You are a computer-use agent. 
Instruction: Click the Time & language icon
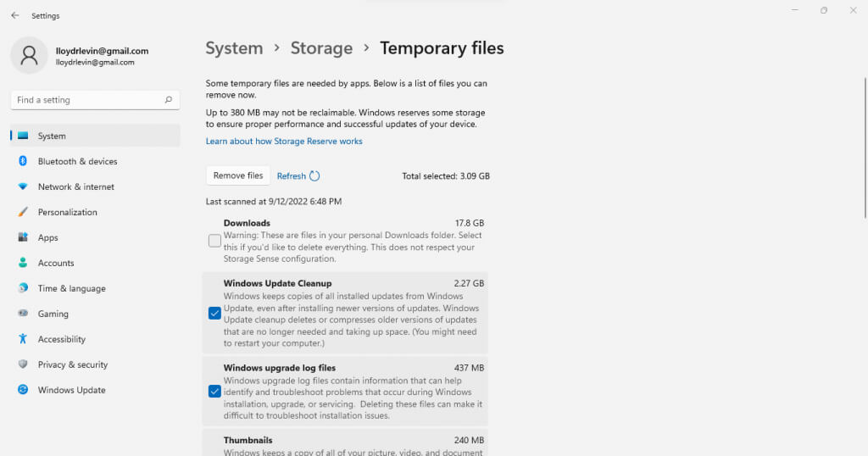click(x=23, y=288)
